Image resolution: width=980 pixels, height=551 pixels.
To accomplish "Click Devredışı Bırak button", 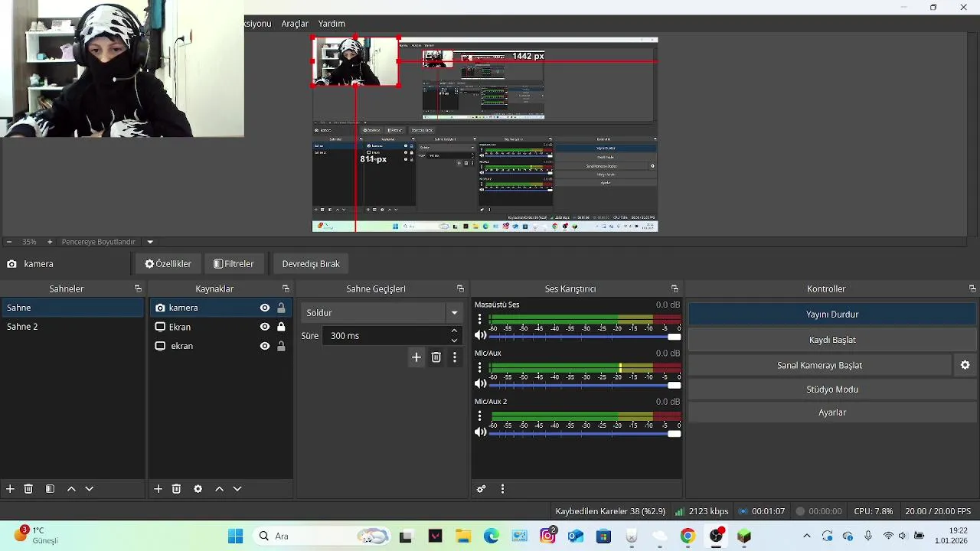I will (311, 263).
